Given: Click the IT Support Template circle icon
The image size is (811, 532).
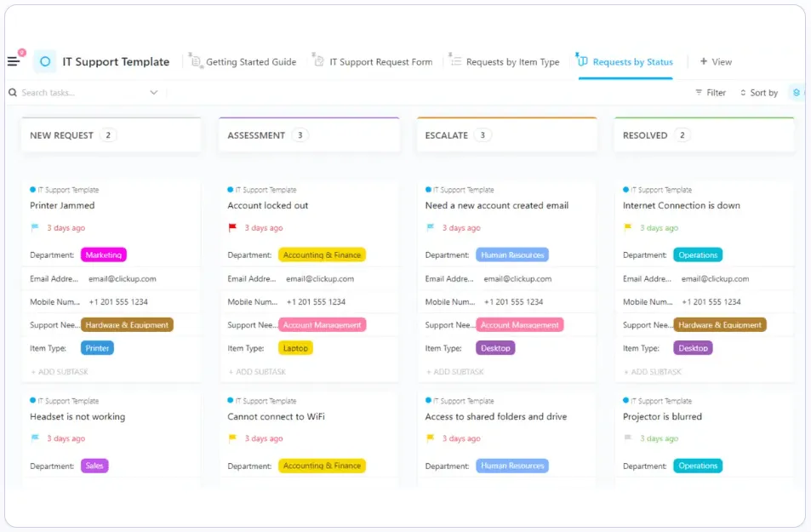Looking at the screenshot, I should click(x=45, y=61).
